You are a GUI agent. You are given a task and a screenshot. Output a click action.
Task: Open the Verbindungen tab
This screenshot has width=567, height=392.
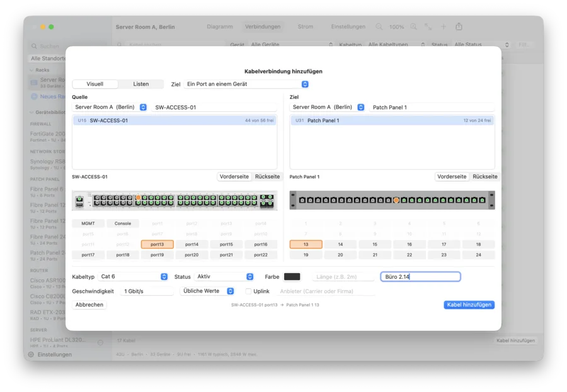coord(263,26)
